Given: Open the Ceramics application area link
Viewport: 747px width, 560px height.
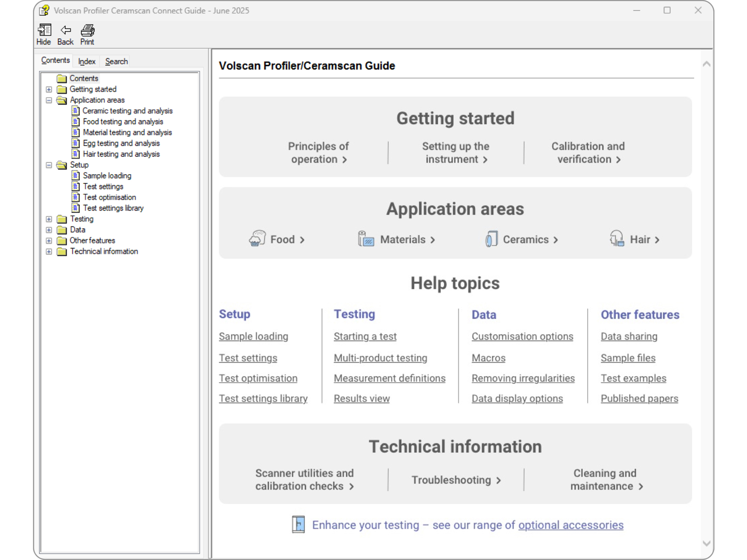Looking at the screenshot, I should click(530, 239).
